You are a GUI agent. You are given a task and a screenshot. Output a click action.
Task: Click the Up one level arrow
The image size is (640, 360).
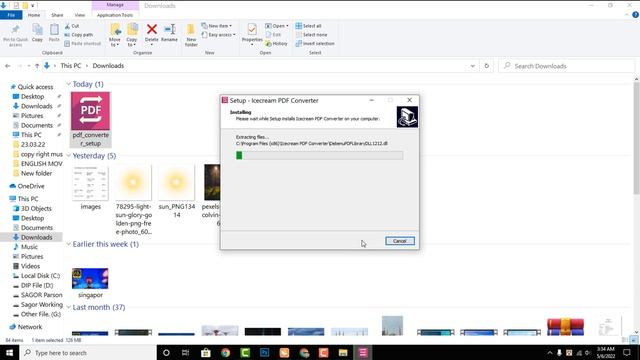[37, 66]
